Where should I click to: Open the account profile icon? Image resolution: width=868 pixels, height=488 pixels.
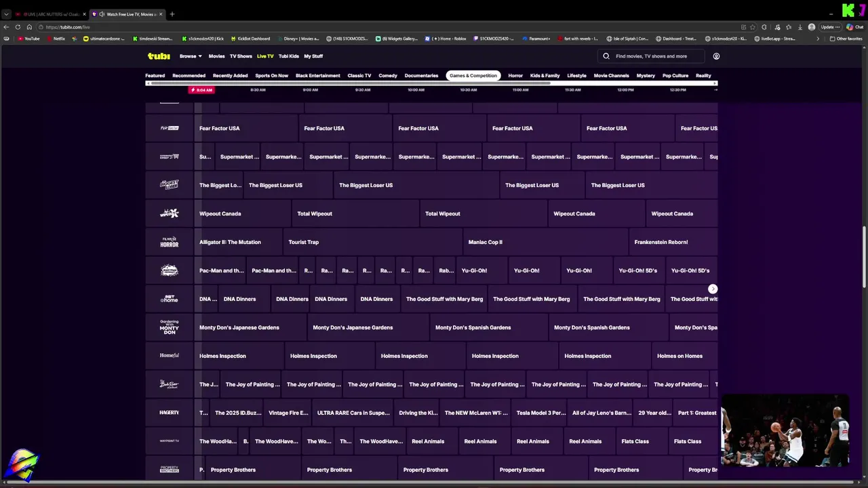click(716, 56)
